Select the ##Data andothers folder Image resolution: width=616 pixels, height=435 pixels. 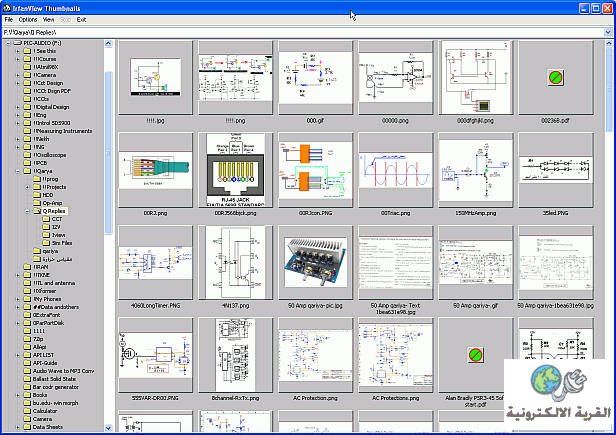pyautogui.click(x=56, y=307)
